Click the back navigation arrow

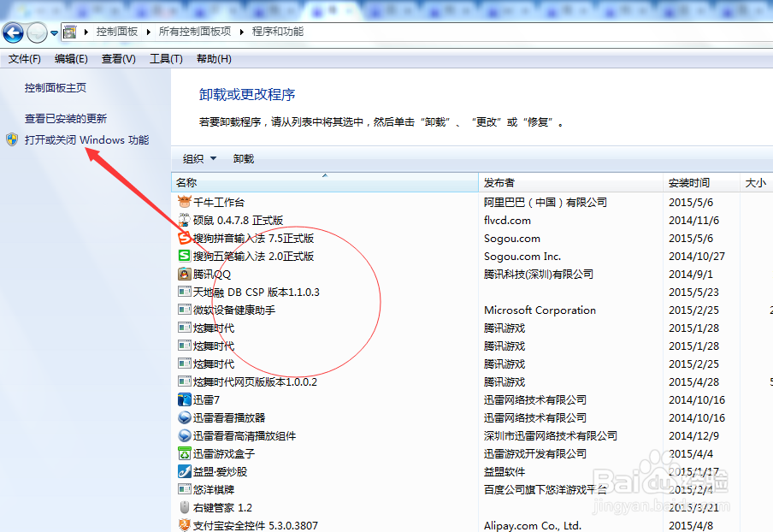[13, 32]
